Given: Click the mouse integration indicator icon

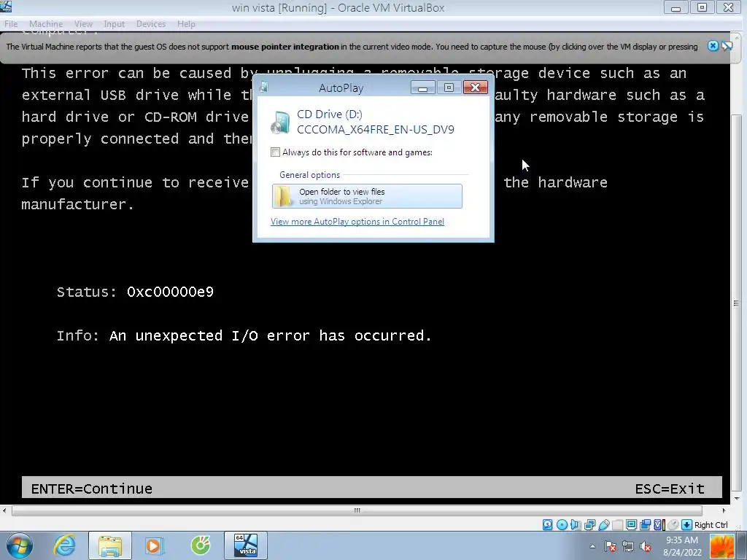Looking at the screenshot, I should click(x=673, y=525).
